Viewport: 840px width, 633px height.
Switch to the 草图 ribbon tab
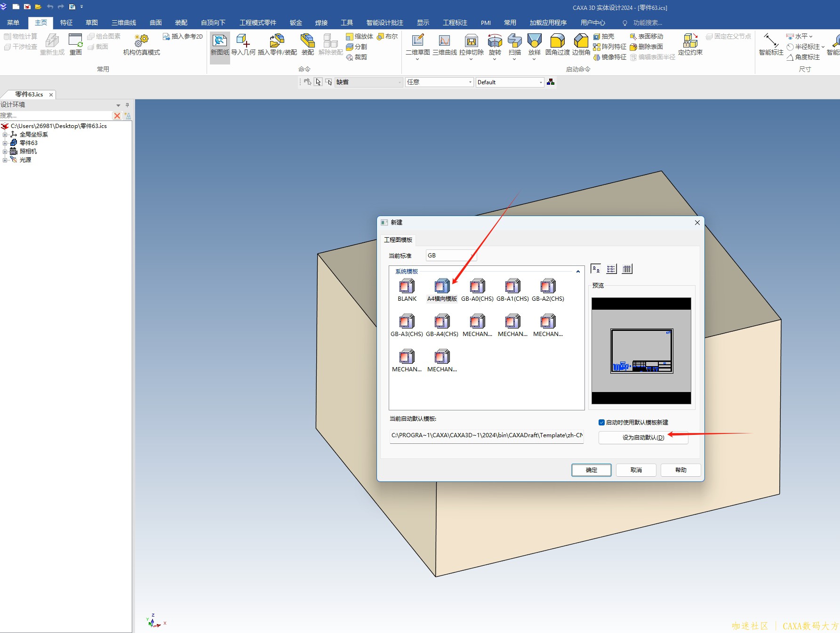[x=91, y=23]
